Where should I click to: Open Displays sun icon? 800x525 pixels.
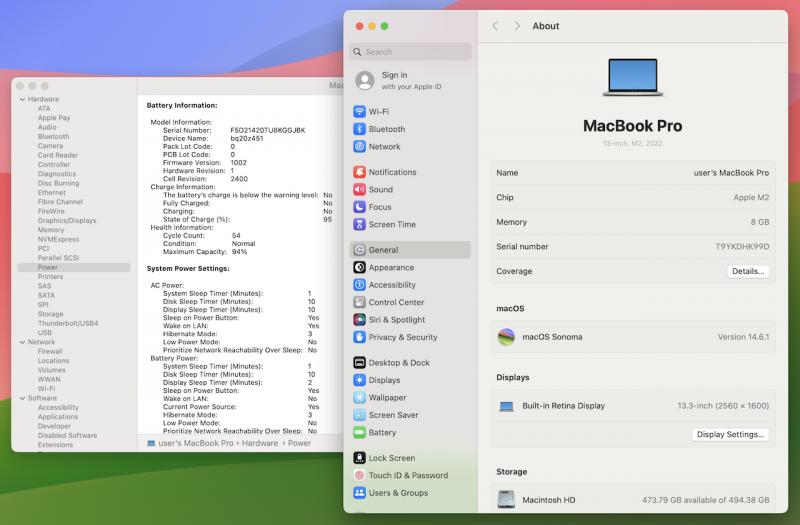359,380
